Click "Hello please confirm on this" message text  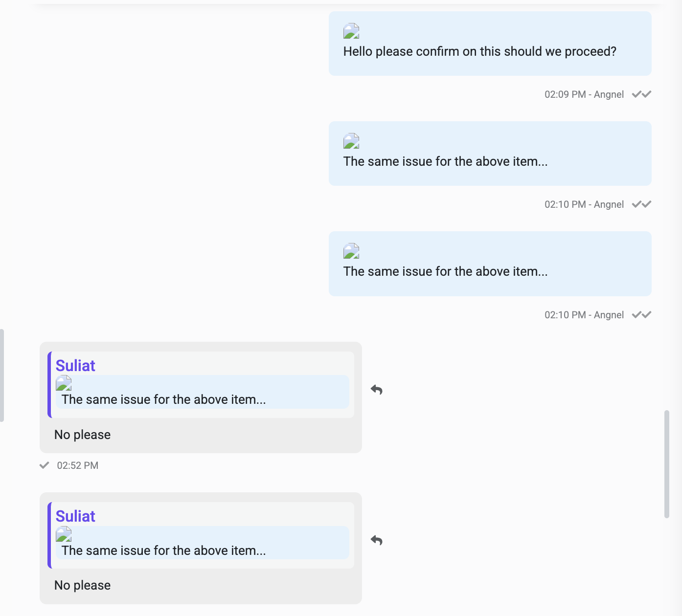pyautogui.click(x=479, y=52)
